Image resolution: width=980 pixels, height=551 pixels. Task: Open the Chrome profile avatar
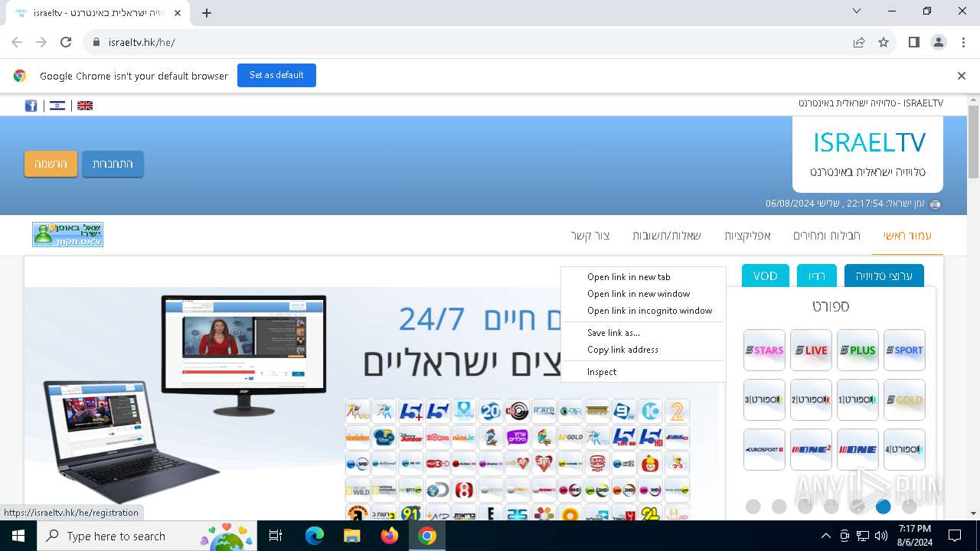tap(939, 42)
